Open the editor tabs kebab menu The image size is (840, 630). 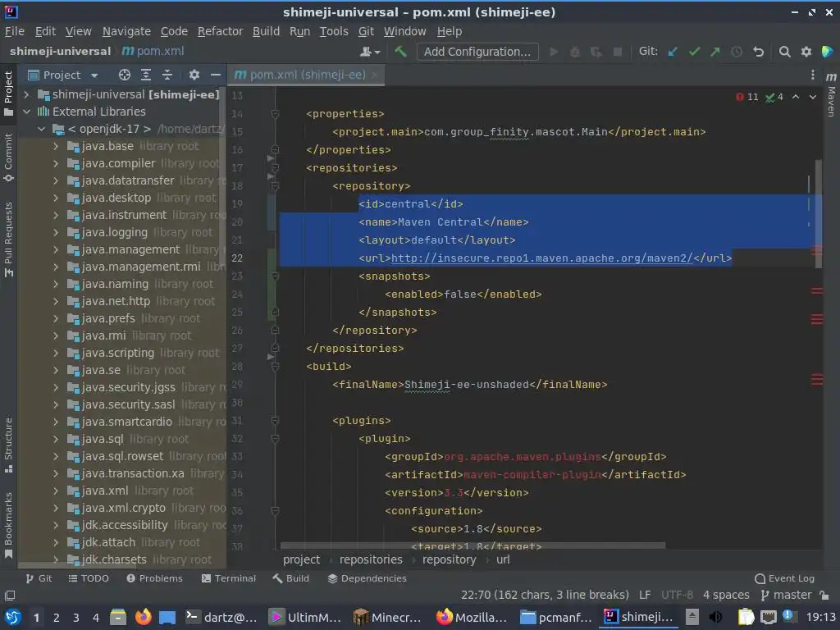[x=812, y=75]
